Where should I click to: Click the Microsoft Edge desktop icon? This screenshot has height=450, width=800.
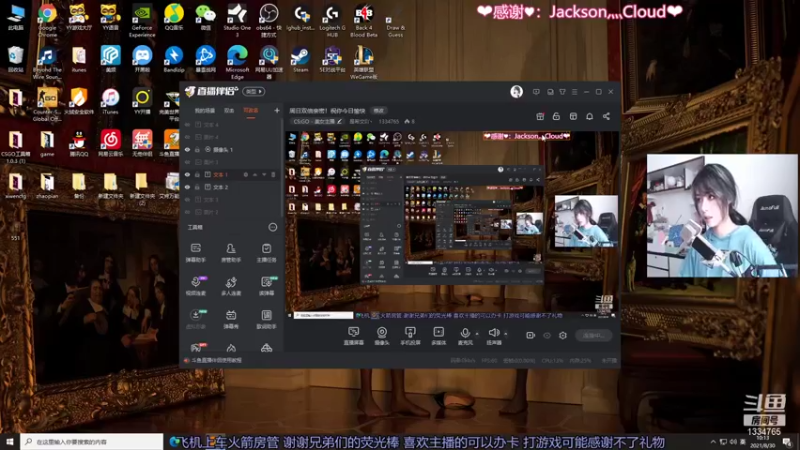237,62
